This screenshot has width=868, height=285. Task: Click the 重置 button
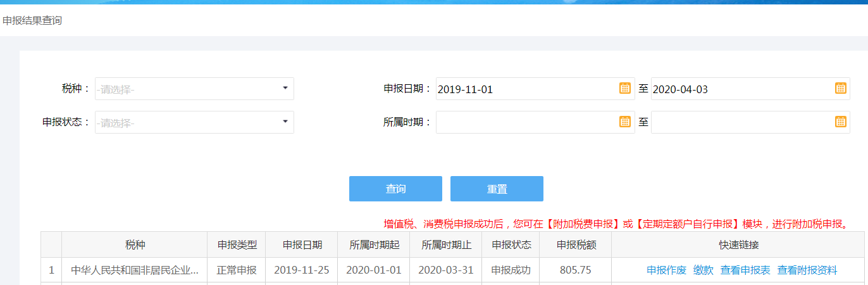click(497, 189)
